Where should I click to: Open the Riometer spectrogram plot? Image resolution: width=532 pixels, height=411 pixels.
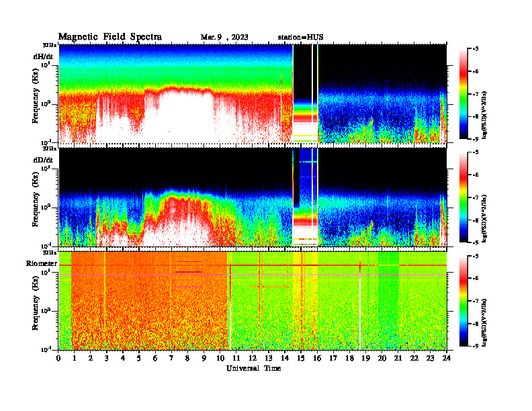[253, 300]
